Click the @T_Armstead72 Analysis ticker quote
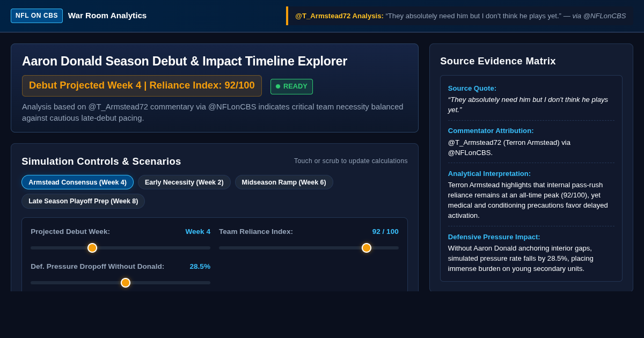This screenshot has height=338, width=644. coord(460,16)
